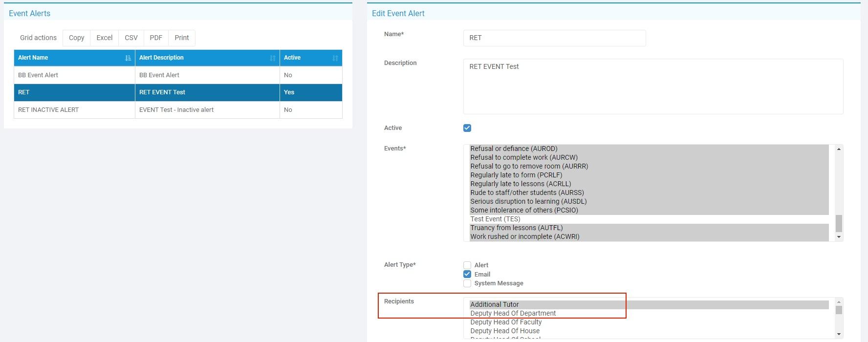Uncheck the Active checkbox
868x342 pixels.
click(467, 128)
